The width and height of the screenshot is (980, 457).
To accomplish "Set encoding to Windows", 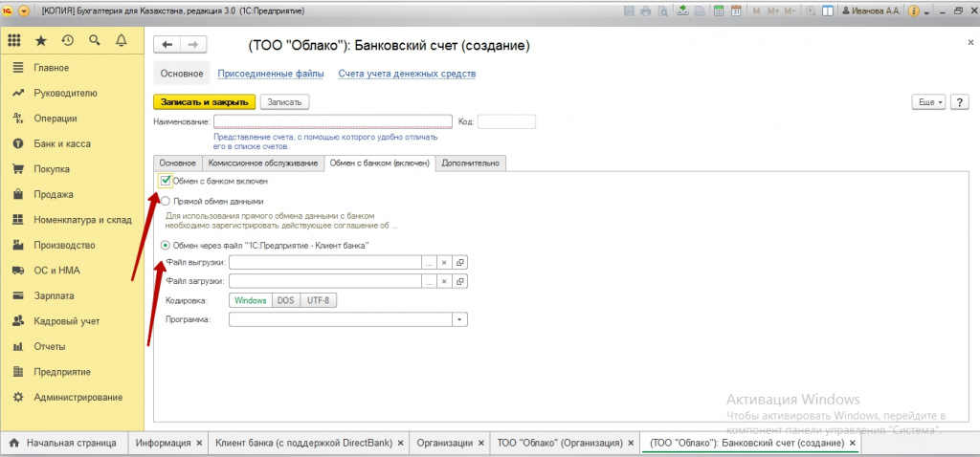I will click(x=251, y=300).
